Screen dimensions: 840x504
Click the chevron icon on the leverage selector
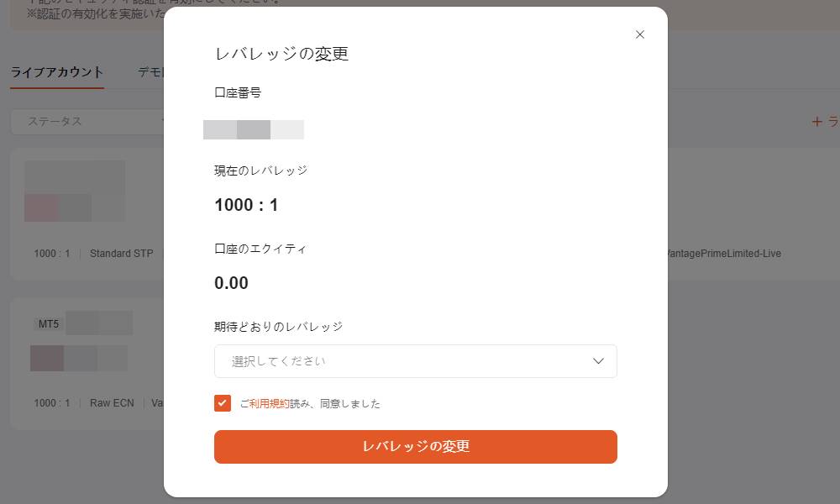598,360
